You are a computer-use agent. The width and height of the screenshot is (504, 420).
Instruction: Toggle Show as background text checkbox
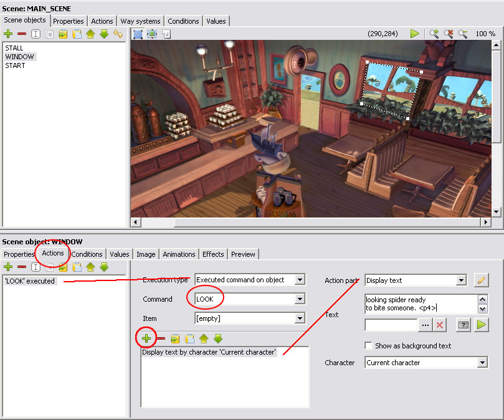click(x=368, y=345)
